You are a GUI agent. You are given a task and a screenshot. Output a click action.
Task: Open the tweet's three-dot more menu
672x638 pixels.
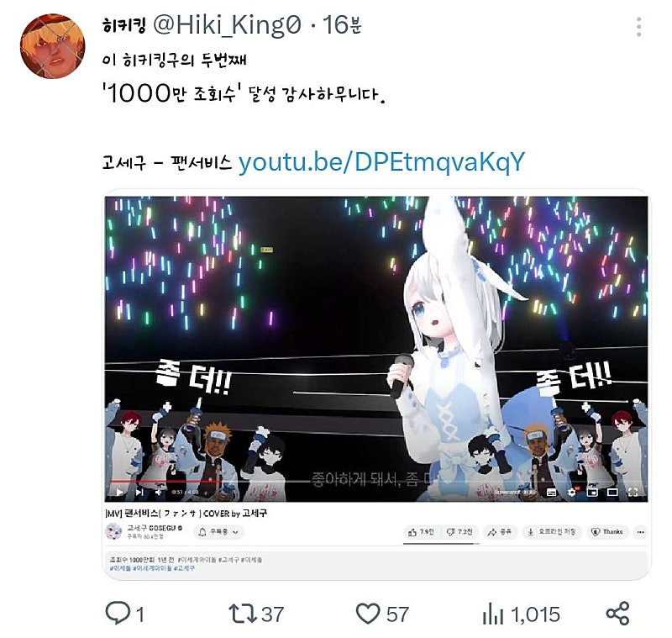[x=638, y=27]
